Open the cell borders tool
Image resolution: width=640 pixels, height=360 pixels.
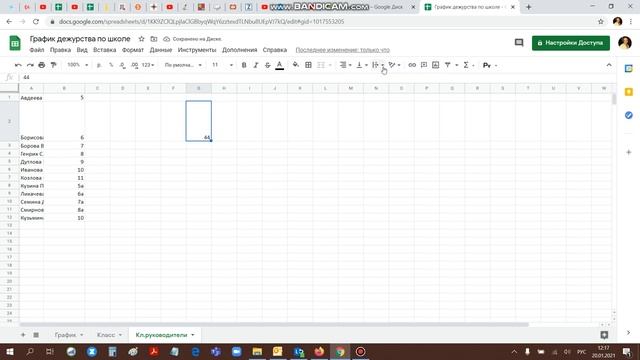[x=309, y=65]
